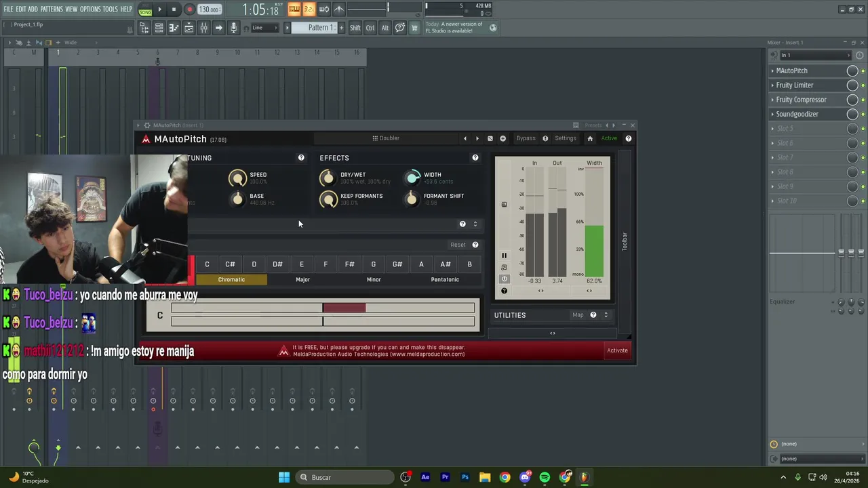This screenshot has width=868, height=488.
Task: Toggle the F# note in scale selector
Action: [349, 264]
